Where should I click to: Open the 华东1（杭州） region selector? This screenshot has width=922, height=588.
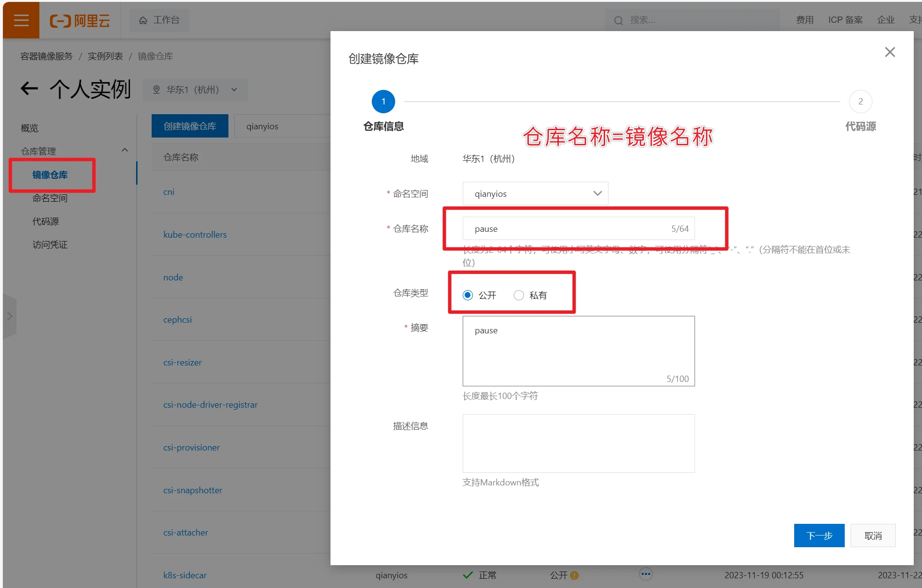click(x=195, y=90)
